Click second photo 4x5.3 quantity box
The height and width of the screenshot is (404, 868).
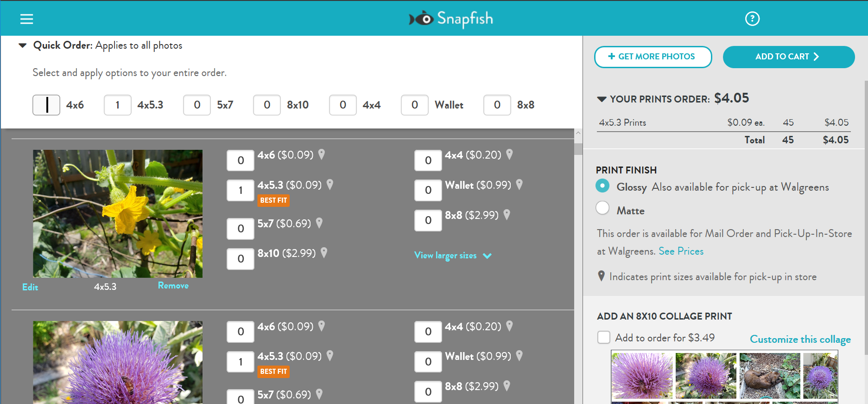tap(241, 362)
